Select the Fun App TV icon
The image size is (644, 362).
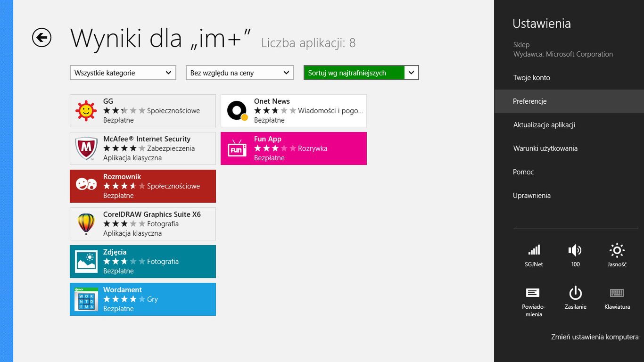[x=237, y=148]
